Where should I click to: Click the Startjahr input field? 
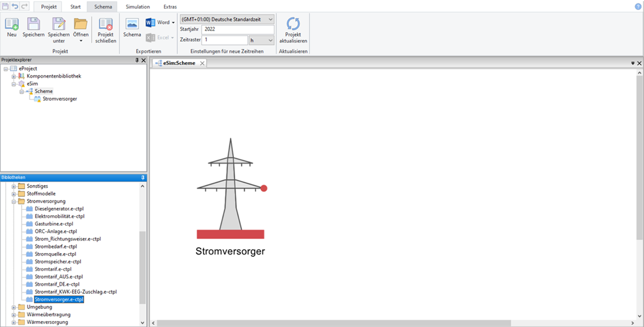pos(238,29)
